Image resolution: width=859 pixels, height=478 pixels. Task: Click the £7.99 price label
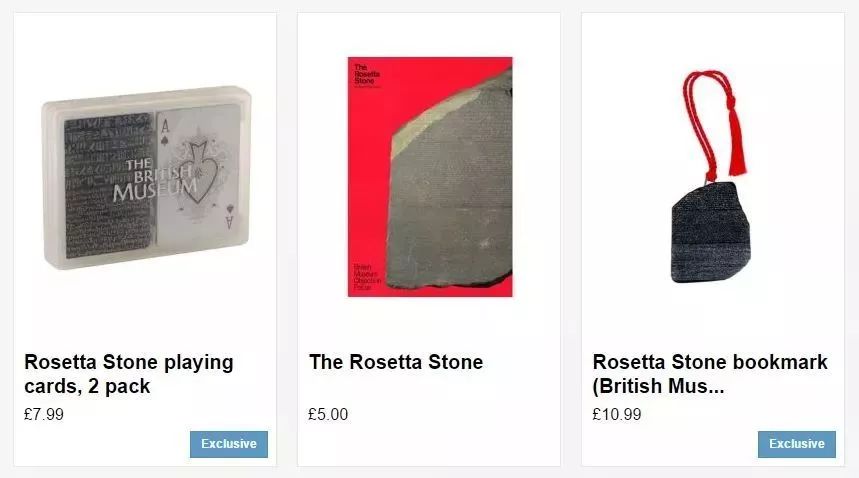pos(44,414)
